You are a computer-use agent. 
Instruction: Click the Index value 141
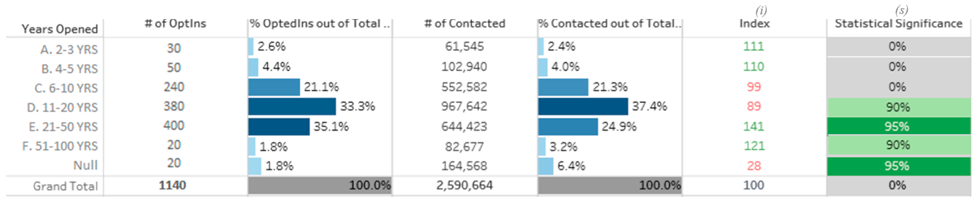(x=754, y=126)
